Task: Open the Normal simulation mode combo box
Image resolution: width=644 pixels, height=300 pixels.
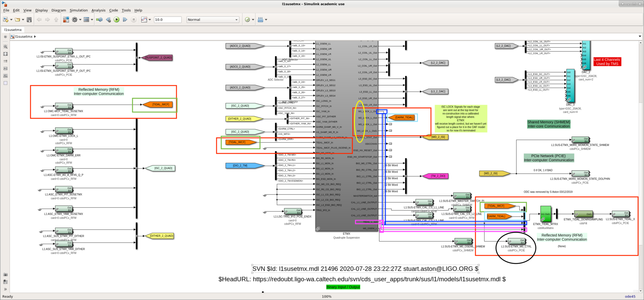Action: (x=213, y=20)
